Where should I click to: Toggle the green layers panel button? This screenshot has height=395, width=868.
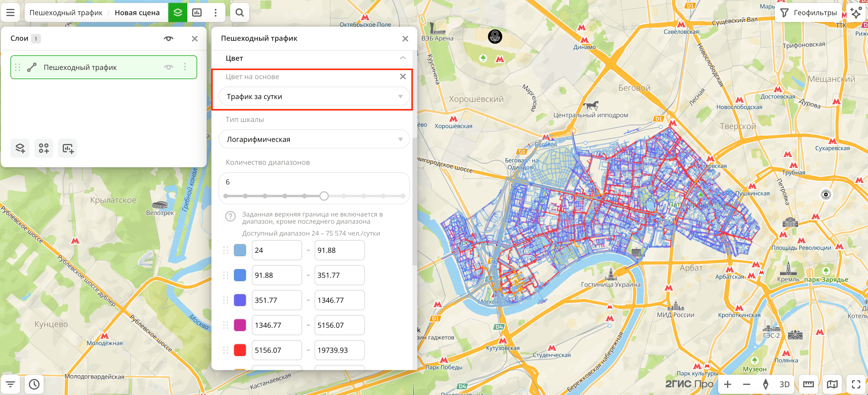click(x=178, y=12)
